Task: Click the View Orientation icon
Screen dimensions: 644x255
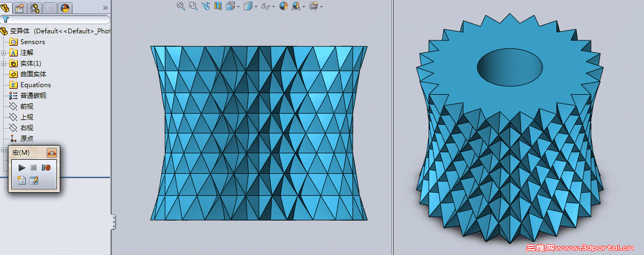Action: coord(230,6)
